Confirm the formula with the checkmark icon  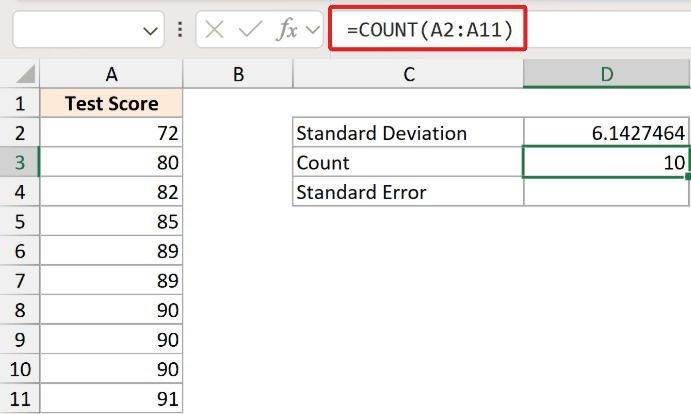pos(250,30)
